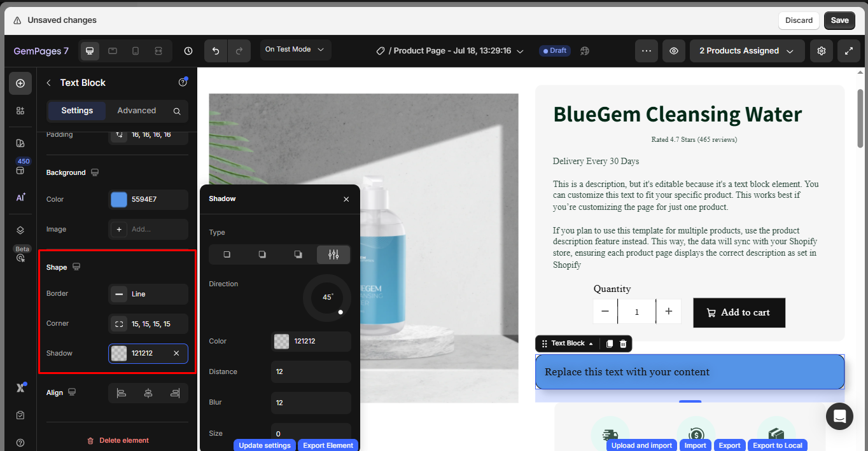The image size is (868, 451).
Task: Close the Shadow popup
Action: coord(346,199)
